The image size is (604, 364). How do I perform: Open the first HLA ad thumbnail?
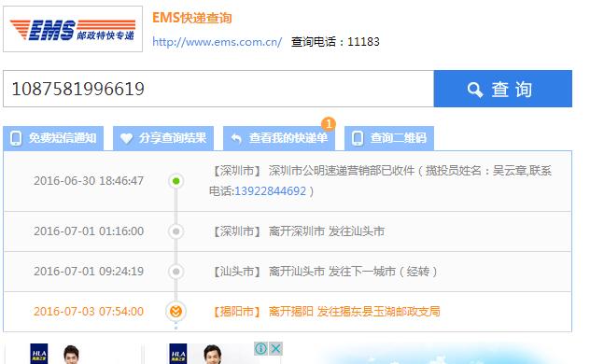73,353
